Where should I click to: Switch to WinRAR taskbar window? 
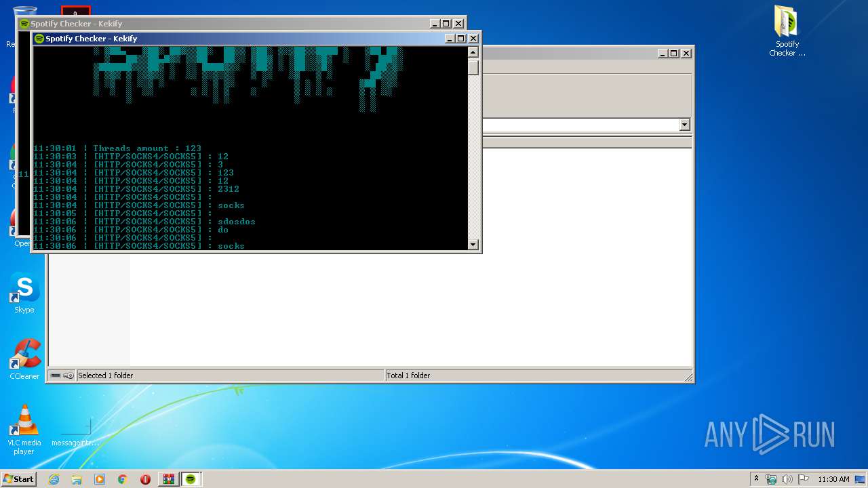(168, 479)
